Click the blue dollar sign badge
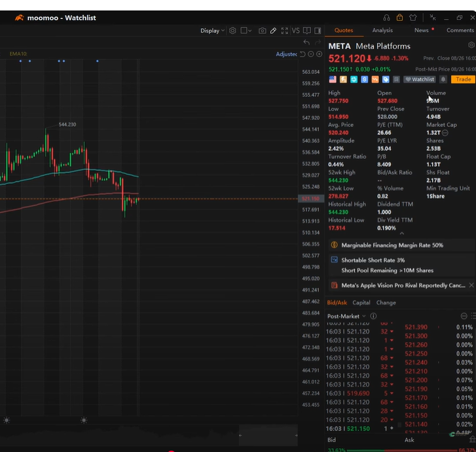 365,80
